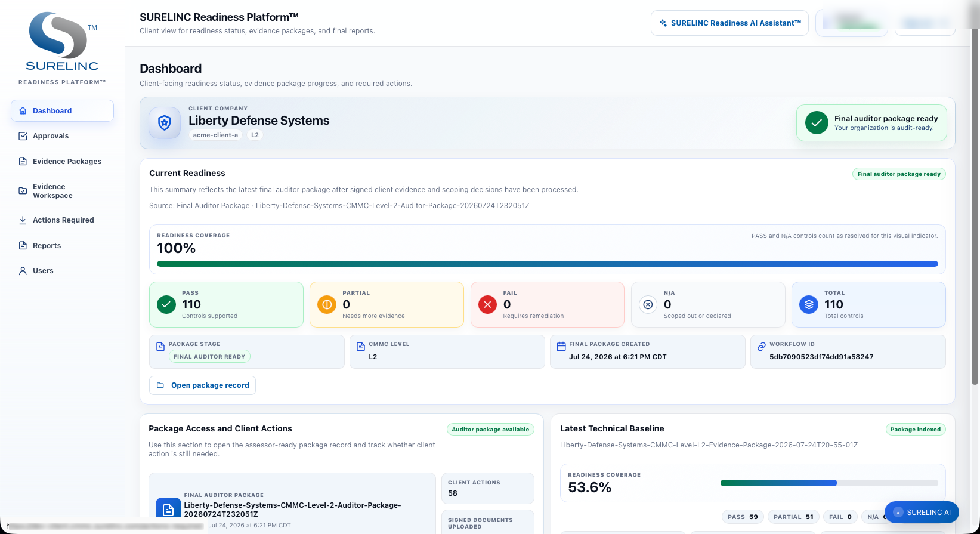Click the shield badge beside Liberty Defense Systems
Image resolution: width=980 pixels, height=534 pixels.
point(165,123)
